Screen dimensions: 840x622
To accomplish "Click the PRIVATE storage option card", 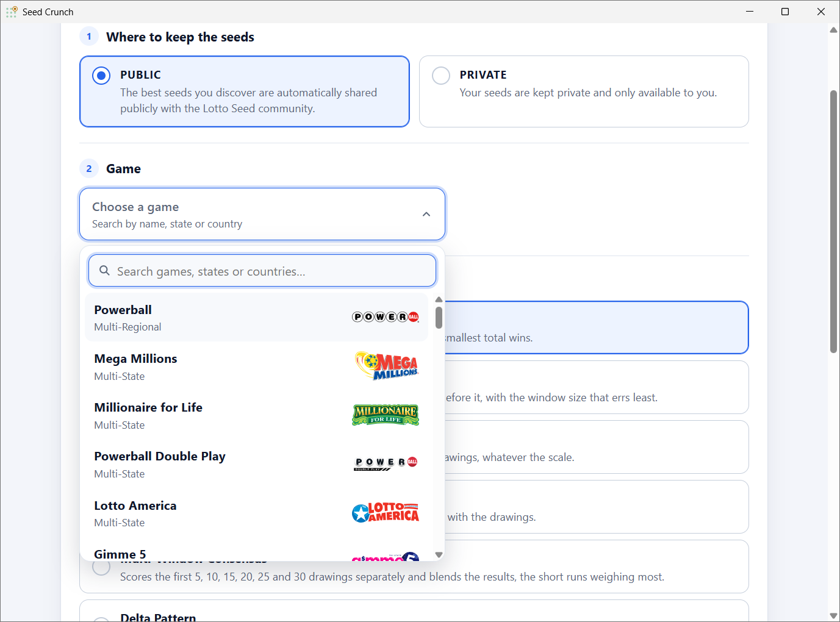I will [584, 91].
